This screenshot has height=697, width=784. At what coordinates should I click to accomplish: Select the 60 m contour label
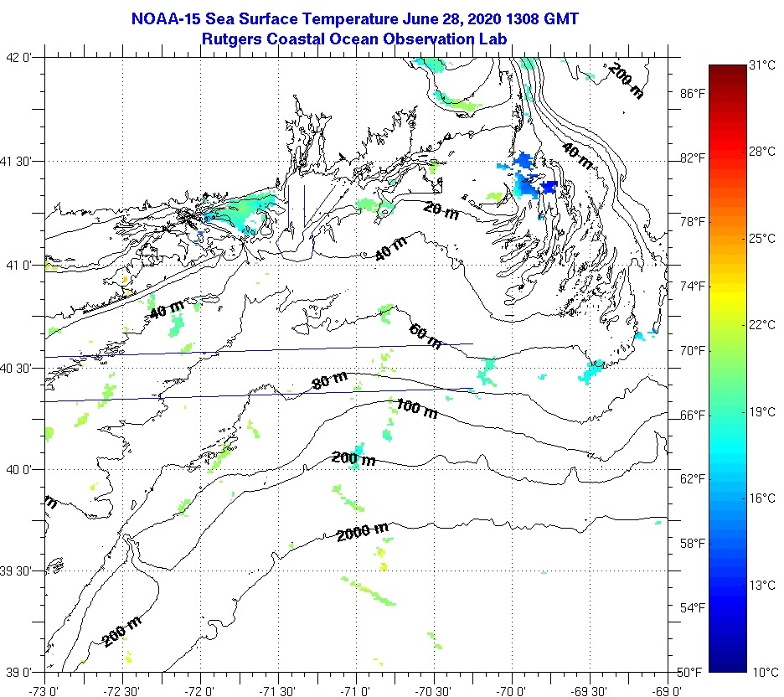426,335
